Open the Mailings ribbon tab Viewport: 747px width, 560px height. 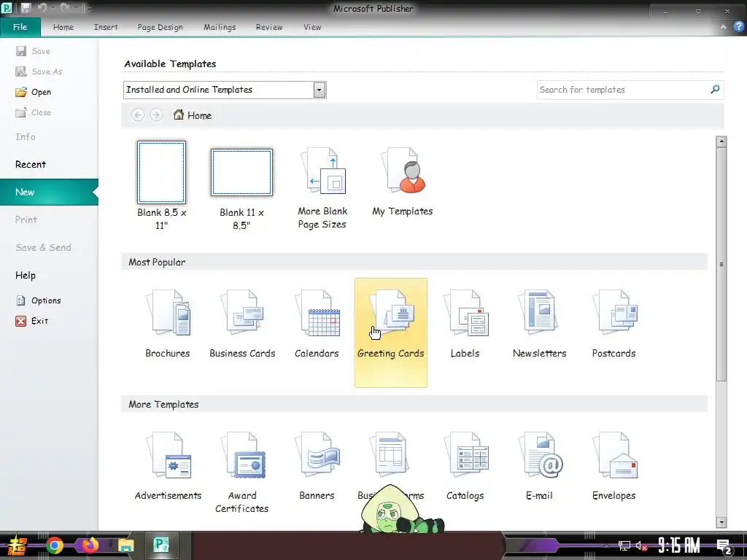tap(220, 27)
